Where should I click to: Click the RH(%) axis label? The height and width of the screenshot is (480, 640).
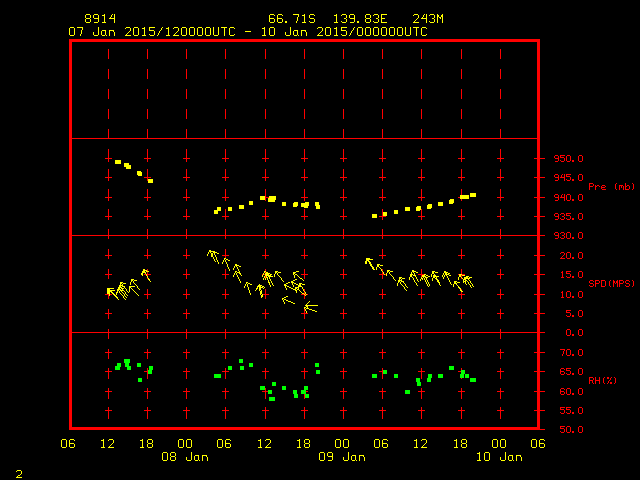coord(601,381)
